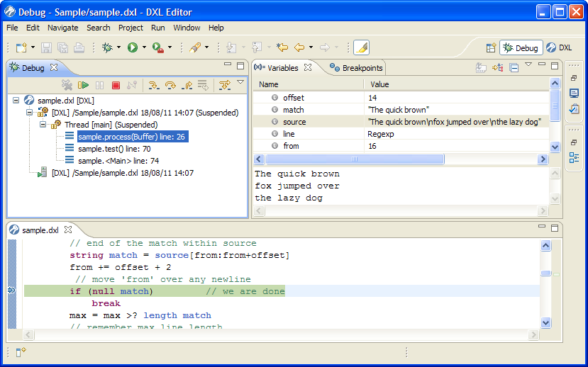Select the 'source' variable row
Screen dimensions: 588x367
[401, 122]
